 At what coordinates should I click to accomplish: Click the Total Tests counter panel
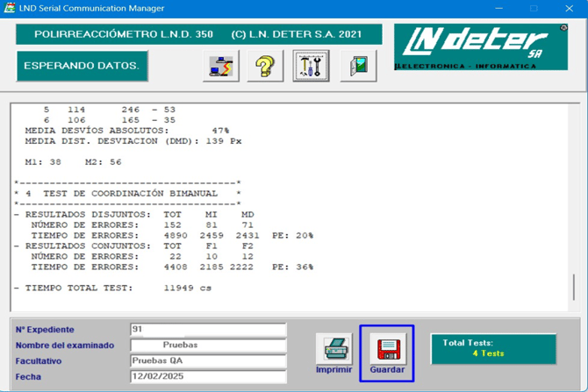(493, 348)
